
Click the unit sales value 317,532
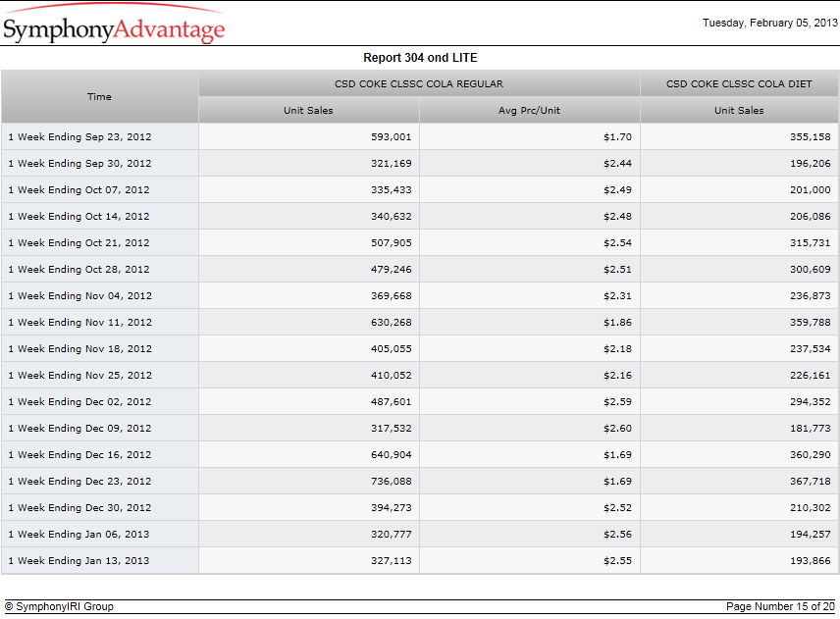point(392,429)
